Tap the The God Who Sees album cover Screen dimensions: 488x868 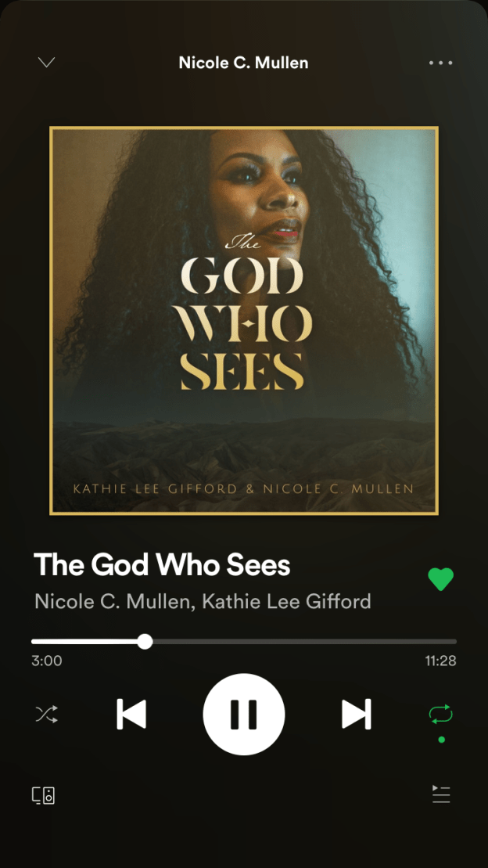(244, 321)
